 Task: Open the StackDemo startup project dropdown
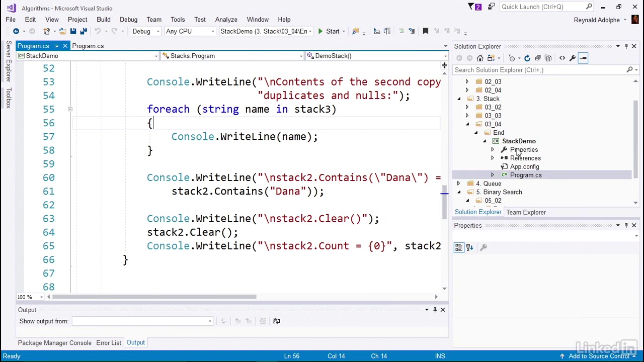[x=266, y=31]
